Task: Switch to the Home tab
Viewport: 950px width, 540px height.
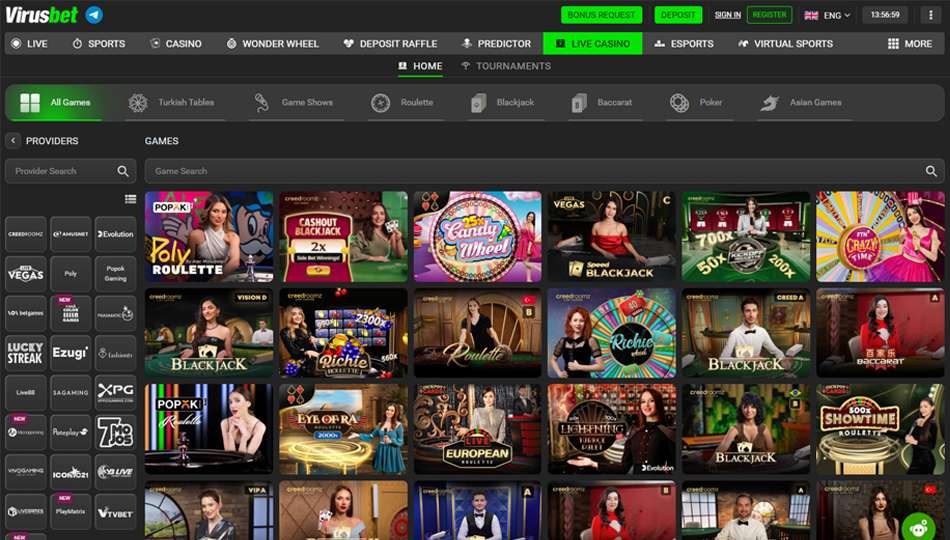Action: [x=420, y=66]
